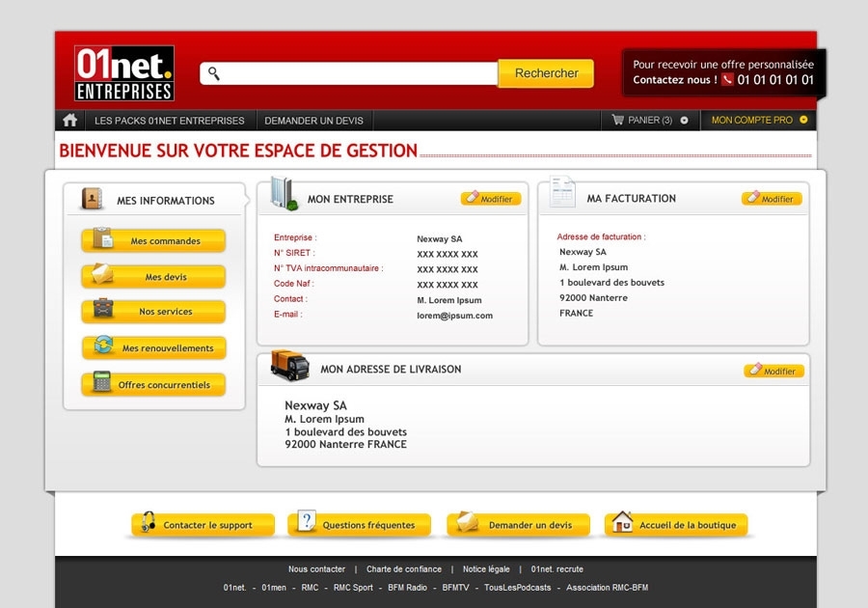The height and width of the screenshot is (608, 868).
Task: Click the magnifier icon in search box
Action: coord(214,73)
